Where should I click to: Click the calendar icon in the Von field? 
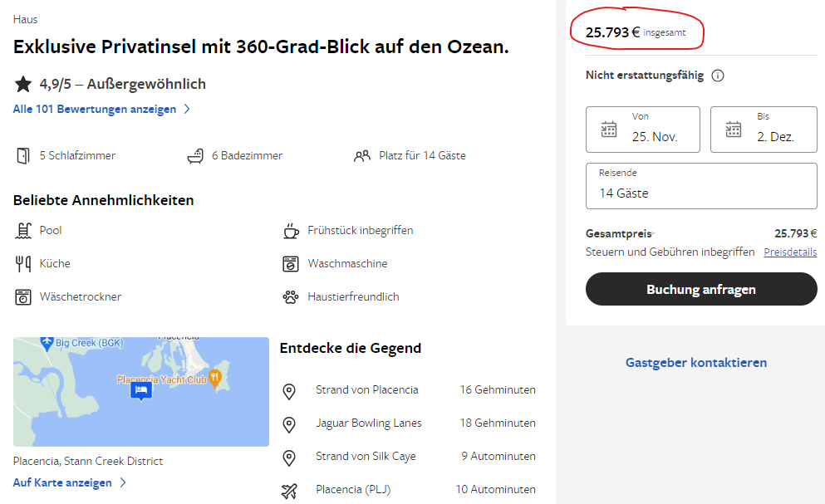point(609,129)
